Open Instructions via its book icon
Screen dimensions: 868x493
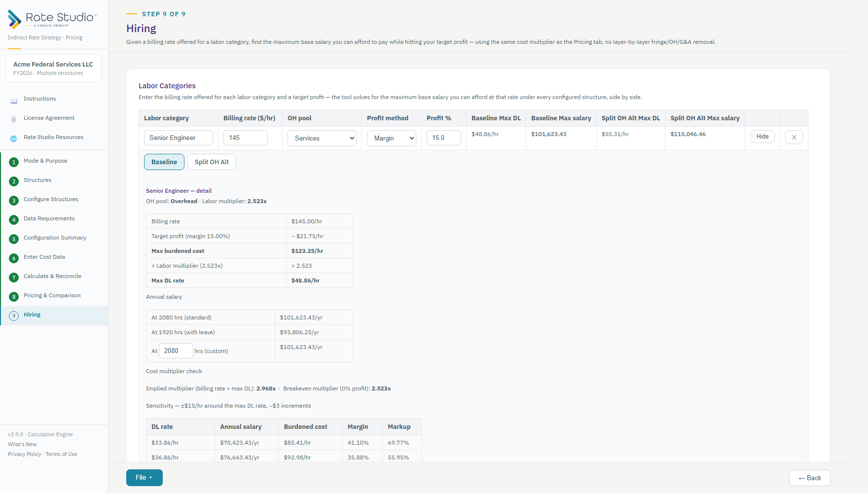pyautogui.click(x=14, y=101)
